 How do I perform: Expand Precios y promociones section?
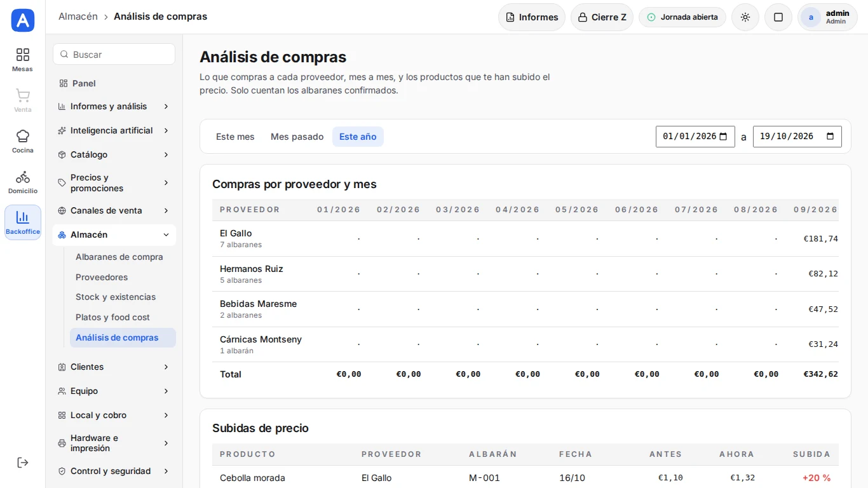(114, 183)
